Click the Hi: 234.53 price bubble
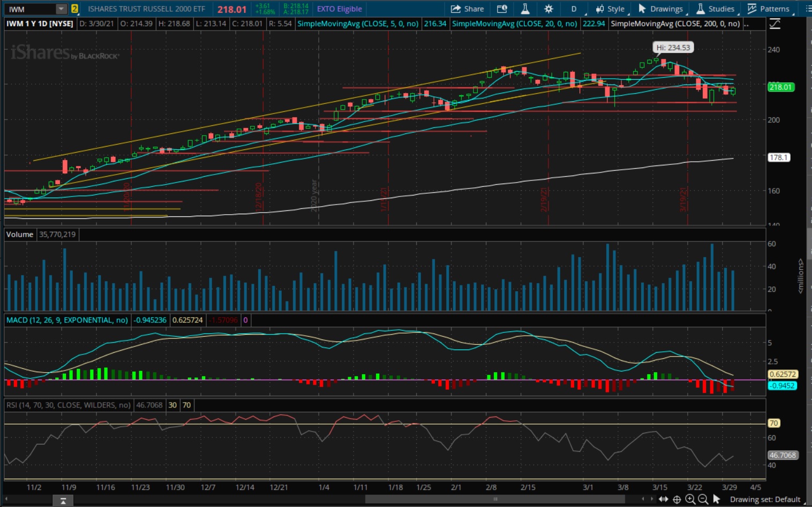 coord(673,48)
